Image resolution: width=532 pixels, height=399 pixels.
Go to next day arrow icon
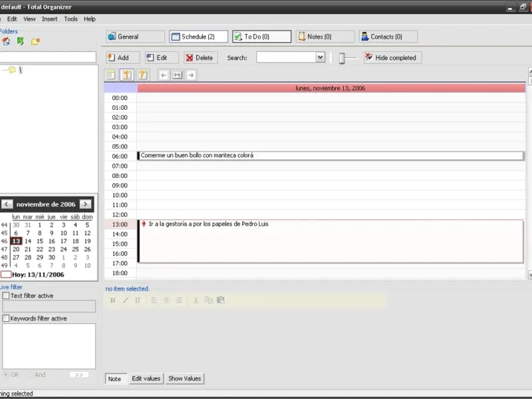(x=191, y=75)
